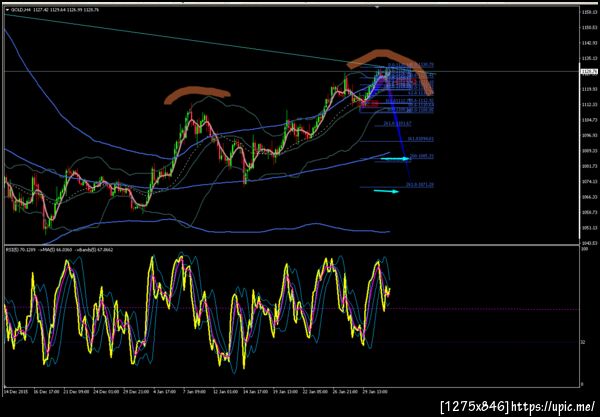Click the 1119.33 price axis label
Viewport: 600px width, 417px height.
click(x=589, y=89)
